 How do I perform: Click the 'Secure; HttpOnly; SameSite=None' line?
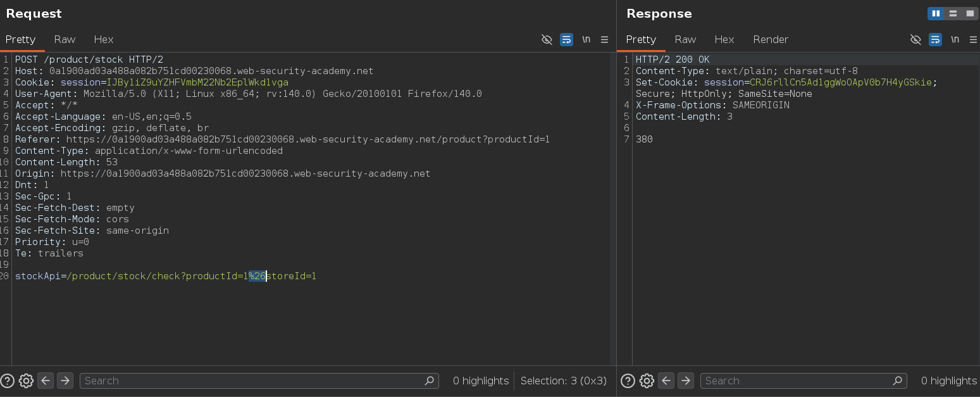[x=724, y=94]
